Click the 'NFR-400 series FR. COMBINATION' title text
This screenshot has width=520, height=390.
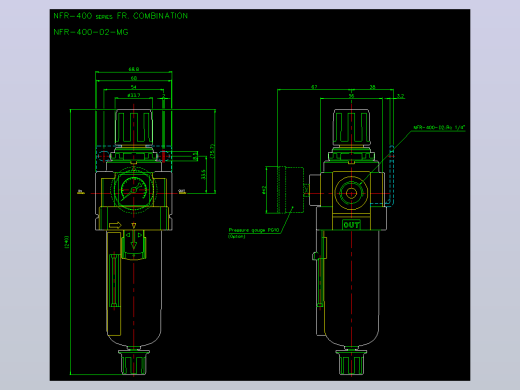[x=121, y=16]
